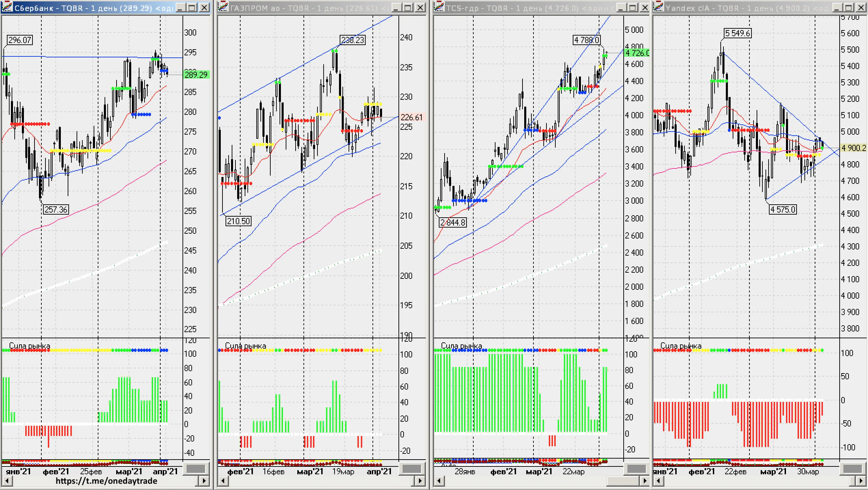Click the Сила рынка label in Сбербанк window
Image resolution: width=868 pixels, height=490 pixels.
[29, 346]
